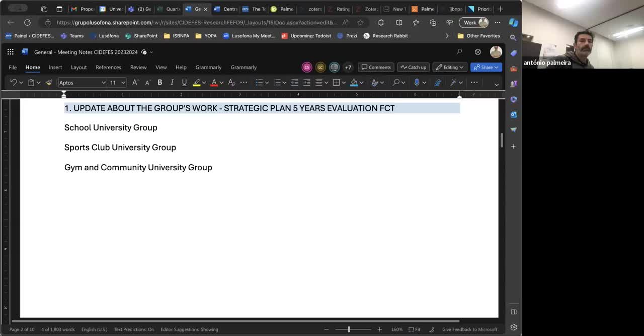Expand bullet library dropdown arrow
The image size is (644, 336).
coord(267,83)
